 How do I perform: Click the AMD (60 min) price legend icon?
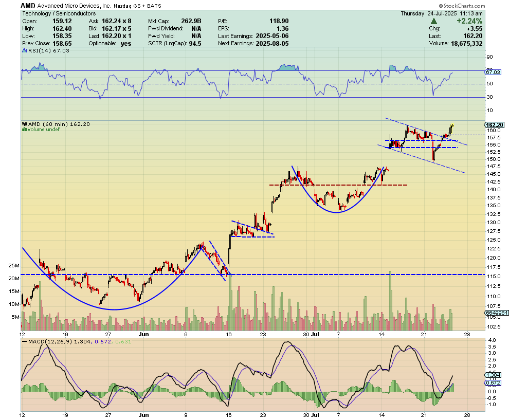[x=25, y=124]
